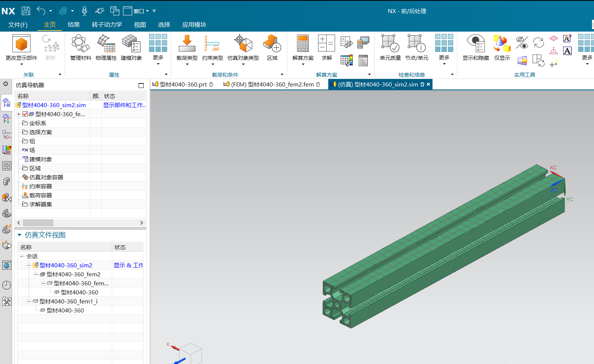This screenshot has height=364, width=594.
Task: Run Element Quality (单元质量) check
Action: pos(390,47)
